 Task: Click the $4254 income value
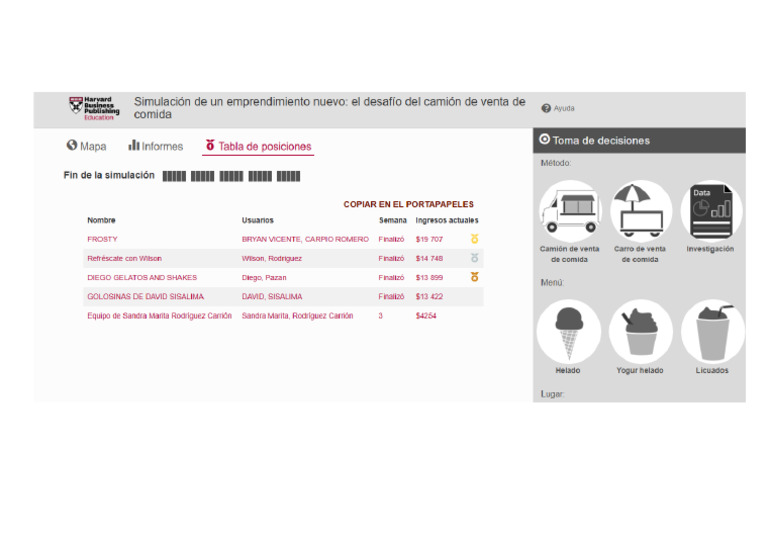tap(426, 315)
